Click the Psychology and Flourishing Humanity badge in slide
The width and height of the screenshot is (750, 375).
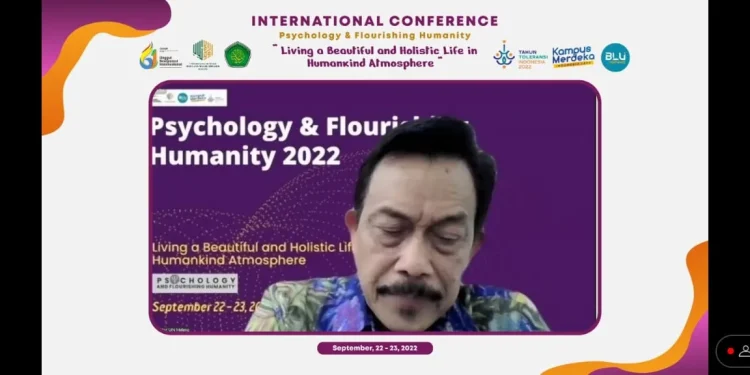point(195,283)
